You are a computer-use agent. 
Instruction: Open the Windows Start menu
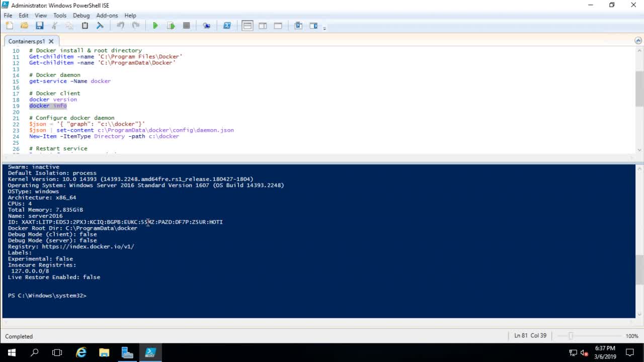(12, 352)
